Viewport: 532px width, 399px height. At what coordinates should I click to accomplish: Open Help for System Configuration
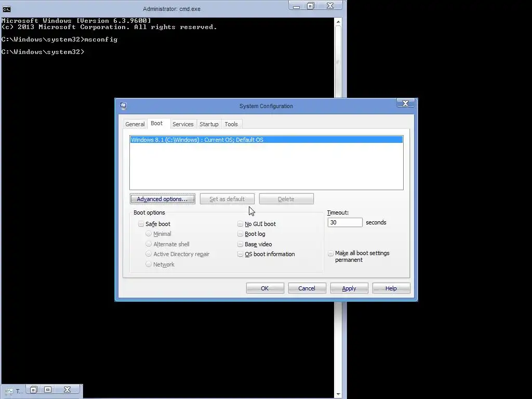tap(391, 288)
